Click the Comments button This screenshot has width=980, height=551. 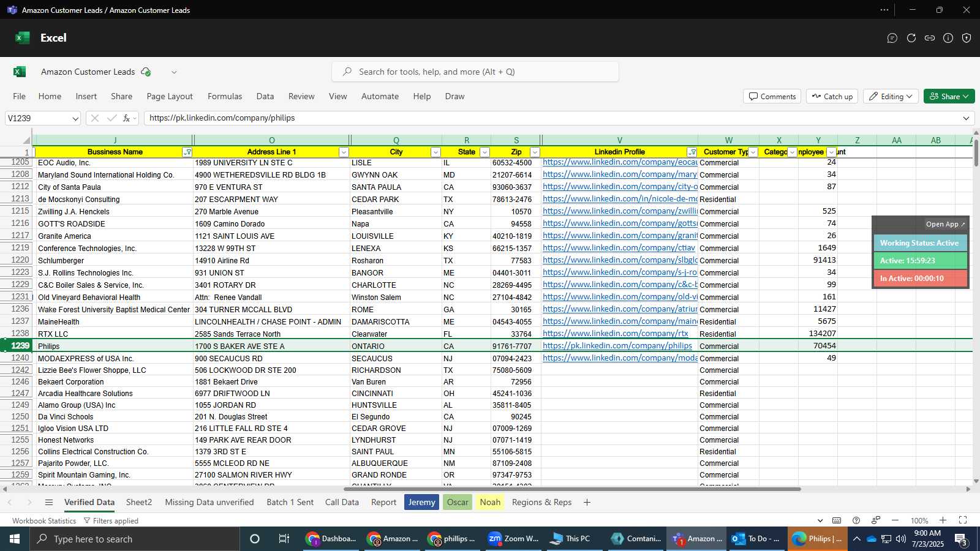click(x=772, y=96)
